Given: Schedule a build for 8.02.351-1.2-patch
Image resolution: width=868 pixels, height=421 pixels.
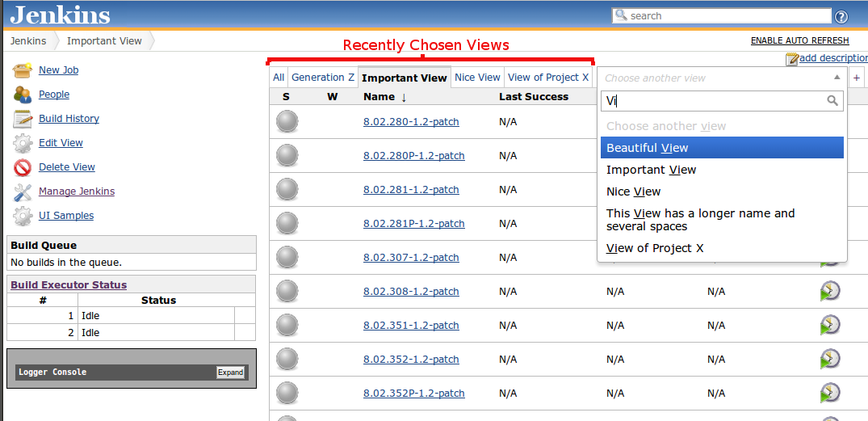Looking at the screenshot, I should point(830,325).
